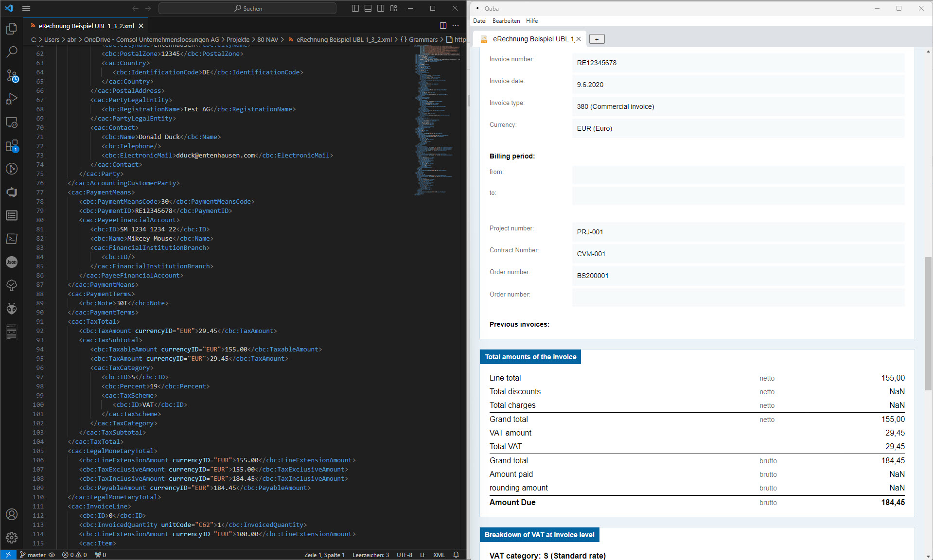The width and height of the screenshot is (933, 560).
Task: Open the PowerShell terminal icon in activity bar
Action: click(x=12, y=239)
